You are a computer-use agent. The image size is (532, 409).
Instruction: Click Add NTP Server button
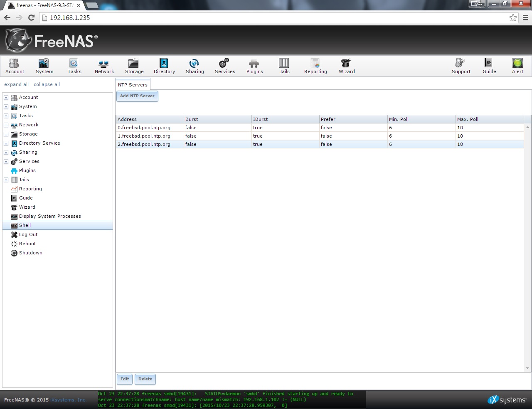pyautogui.click(x=137, y=96)
